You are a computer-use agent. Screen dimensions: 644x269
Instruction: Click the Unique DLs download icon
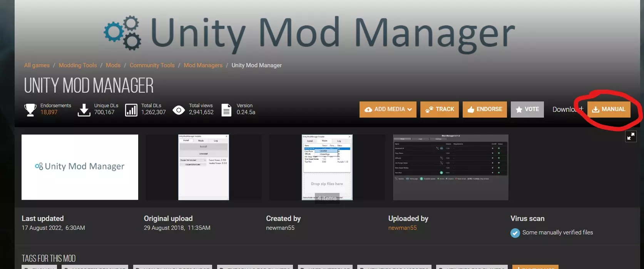(84, 110)
